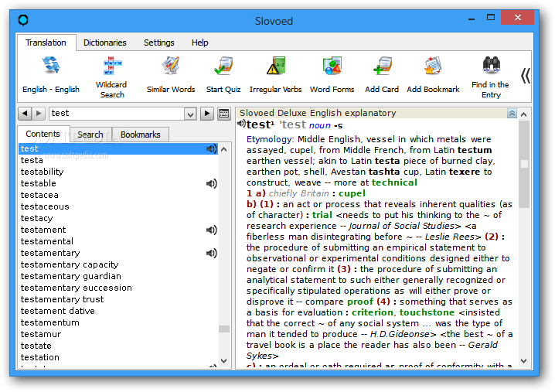Select 'testaceous' in the word list

pos(118,206)
